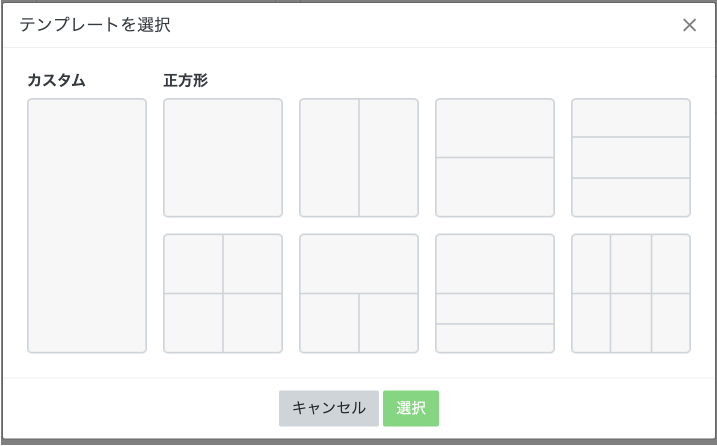Click the 正方形 section heading
Viewport: 717px width, 446px height.
(x=186, y=80)
